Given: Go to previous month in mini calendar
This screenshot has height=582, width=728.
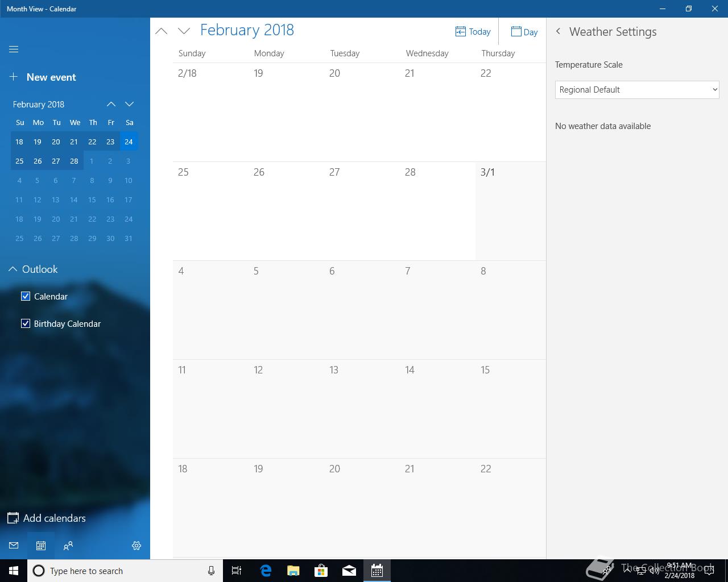Looking at the screenshot, I should tap(111, 104).
